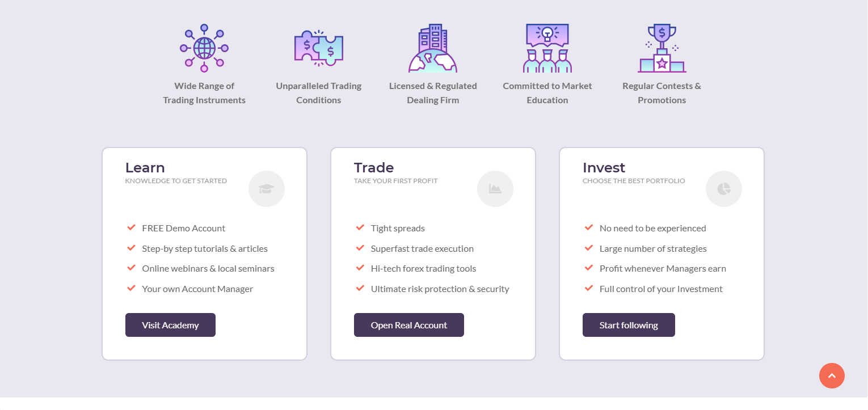
Task: Click the lightbulb market education icon
Action: point(547,48)
